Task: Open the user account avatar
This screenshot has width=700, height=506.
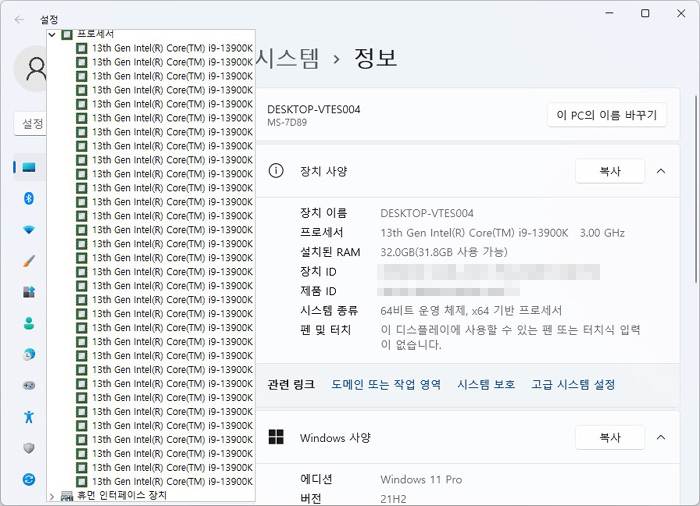Action: point(31,69)
